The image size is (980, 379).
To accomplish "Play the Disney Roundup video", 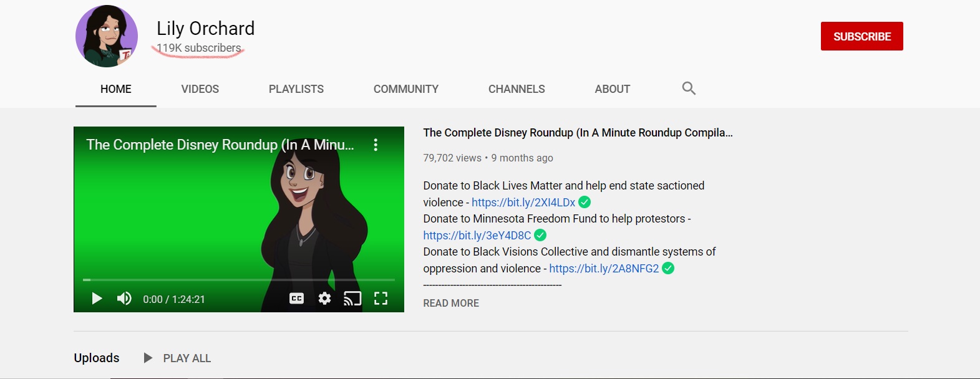I will 97,299.
